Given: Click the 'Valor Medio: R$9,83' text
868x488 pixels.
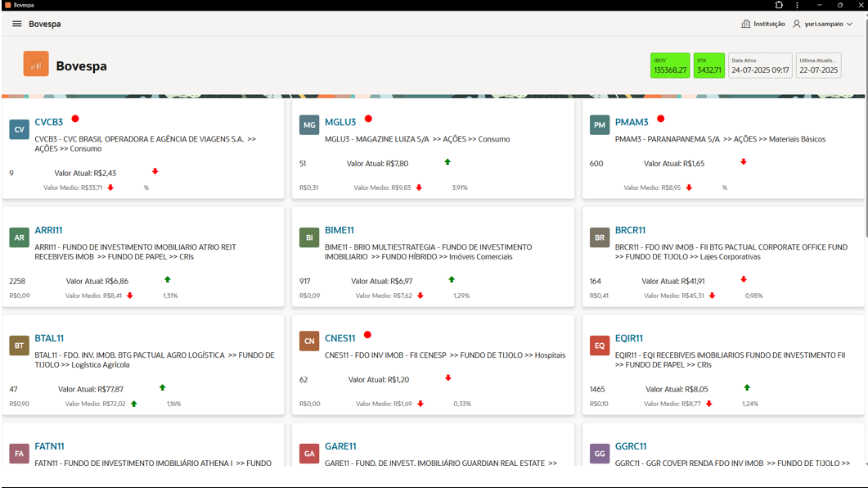Looking at the screenshot, I should [383, 188].
